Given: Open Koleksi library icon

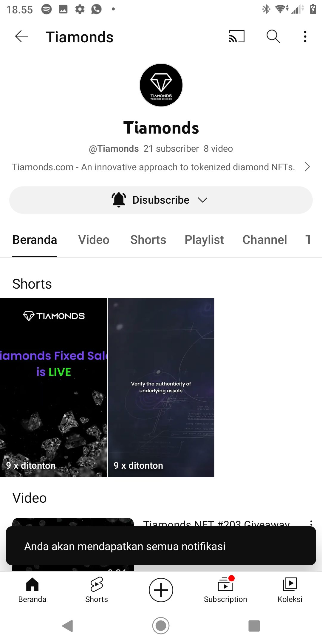Looking at the screenshot, I should 290,590.
